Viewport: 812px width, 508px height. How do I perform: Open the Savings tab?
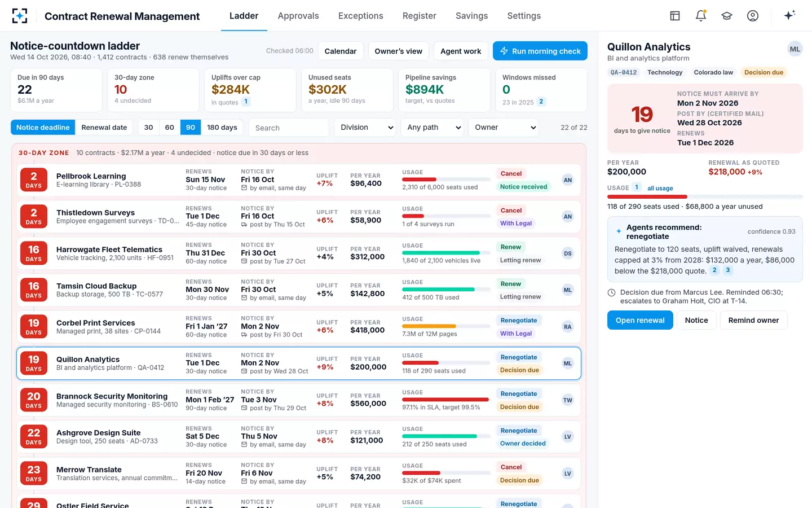pos(472,16)
